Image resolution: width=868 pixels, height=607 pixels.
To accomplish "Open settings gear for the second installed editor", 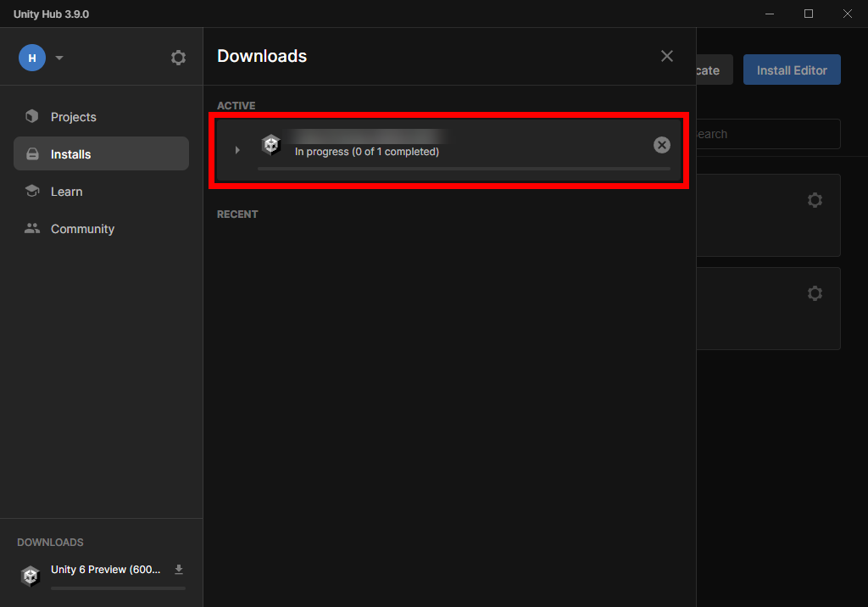I will click(x=815, y=293).
